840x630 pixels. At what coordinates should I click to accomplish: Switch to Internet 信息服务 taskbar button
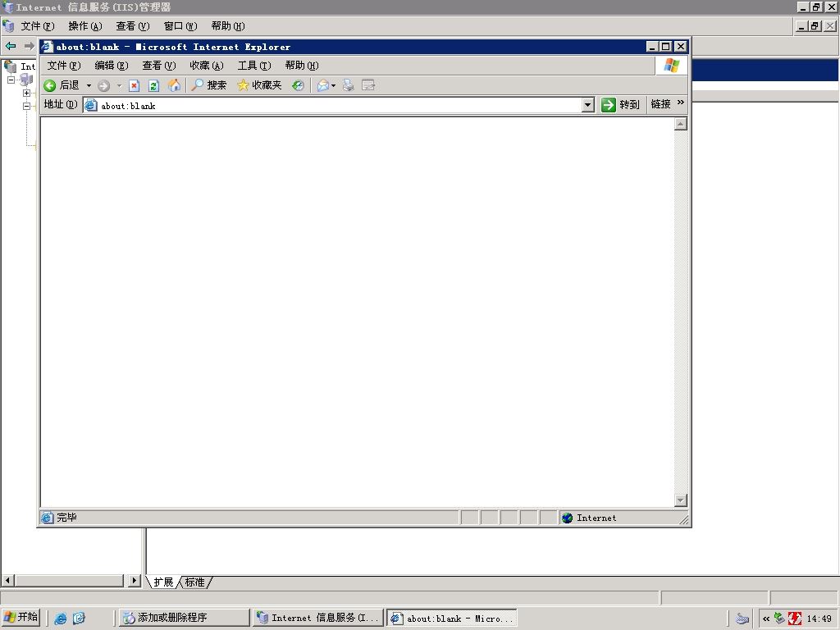pos(318,618)
